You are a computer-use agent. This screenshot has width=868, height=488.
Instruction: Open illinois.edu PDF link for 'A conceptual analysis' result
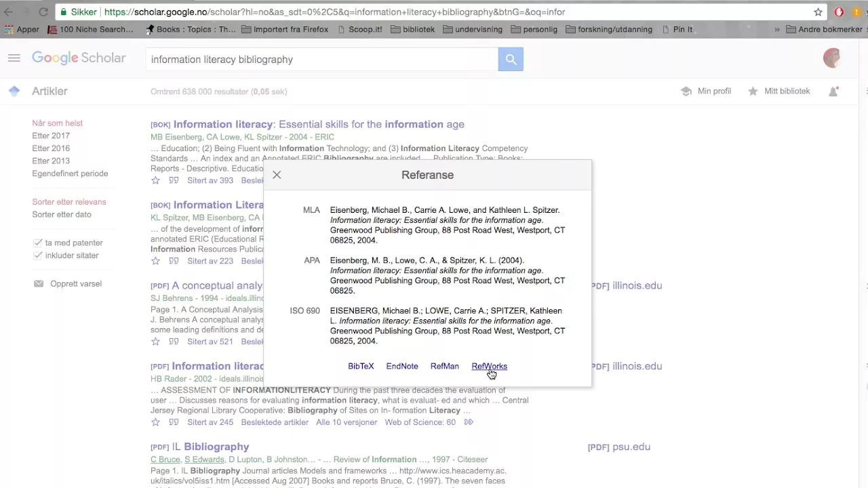click(x=625, y=285)
